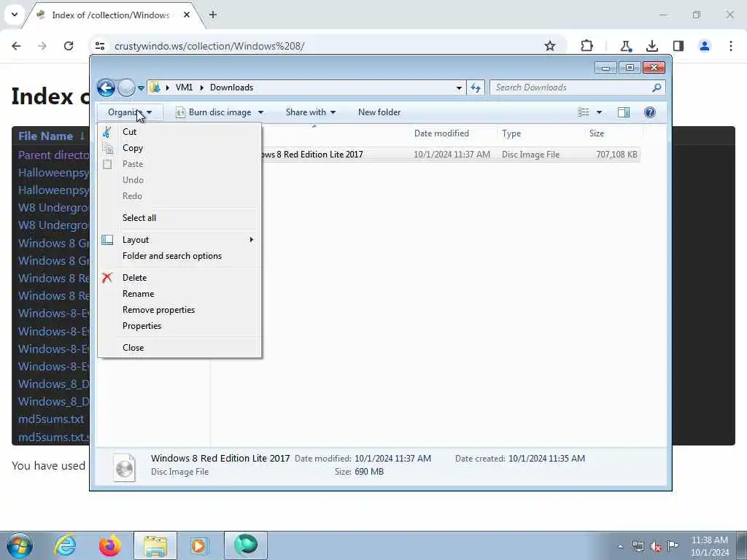The width and height of the screenshot is (747, 560).
Task: Choose Delete from the Organize menu
Action: pos(179,278)
